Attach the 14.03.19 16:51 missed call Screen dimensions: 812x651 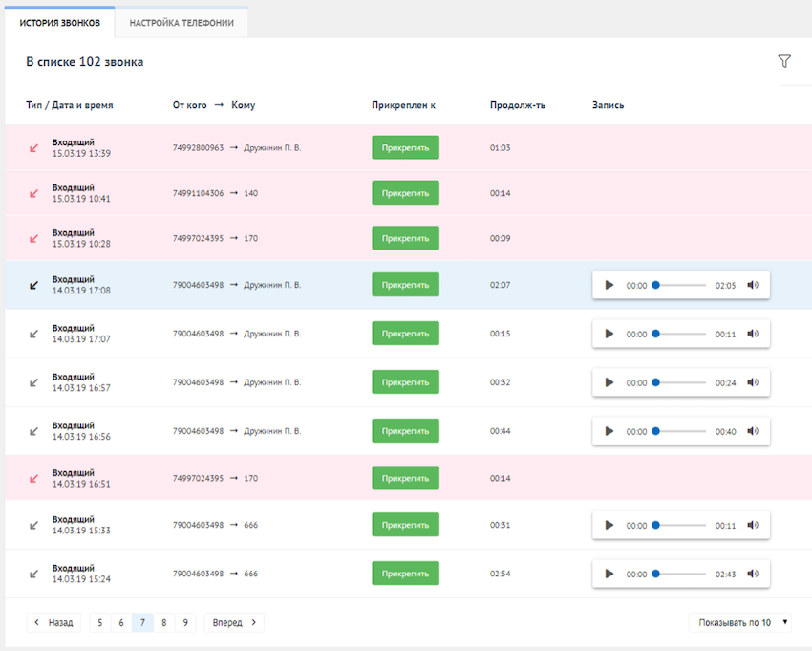pos(405,478)
